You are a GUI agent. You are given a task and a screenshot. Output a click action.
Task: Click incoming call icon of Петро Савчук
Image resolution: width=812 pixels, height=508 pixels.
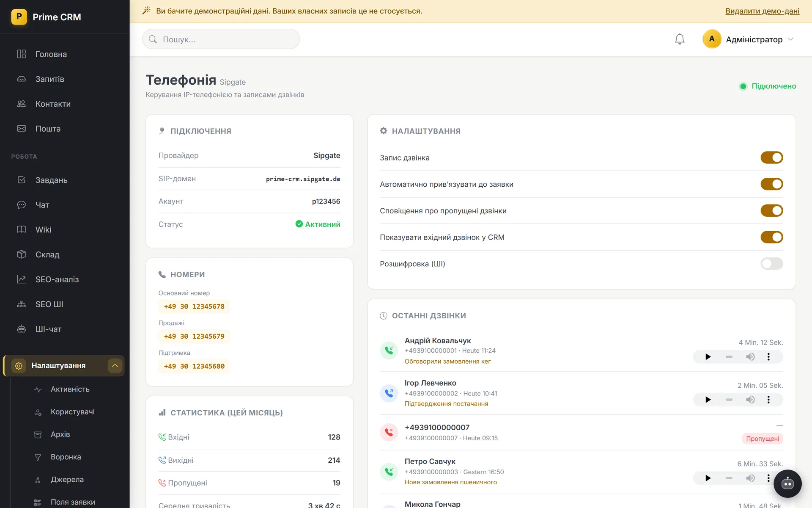(x=389, y=472)
